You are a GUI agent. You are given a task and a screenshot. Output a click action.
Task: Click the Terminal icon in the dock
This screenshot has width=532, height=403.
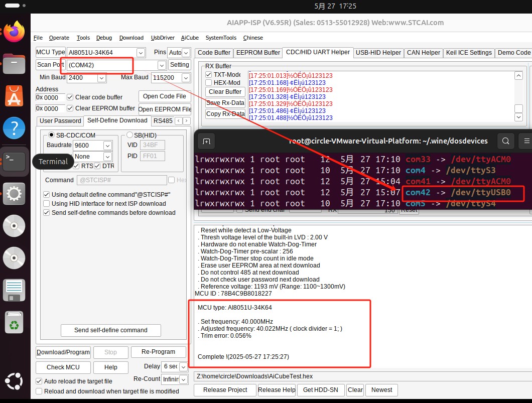[x=14, y=161]
